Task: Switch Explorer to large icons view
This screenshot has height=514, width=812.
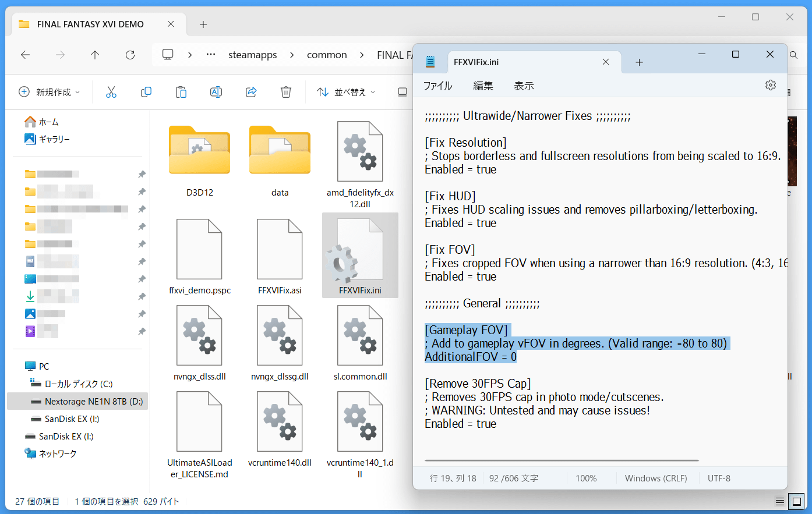Action: [x=796, y=501]
